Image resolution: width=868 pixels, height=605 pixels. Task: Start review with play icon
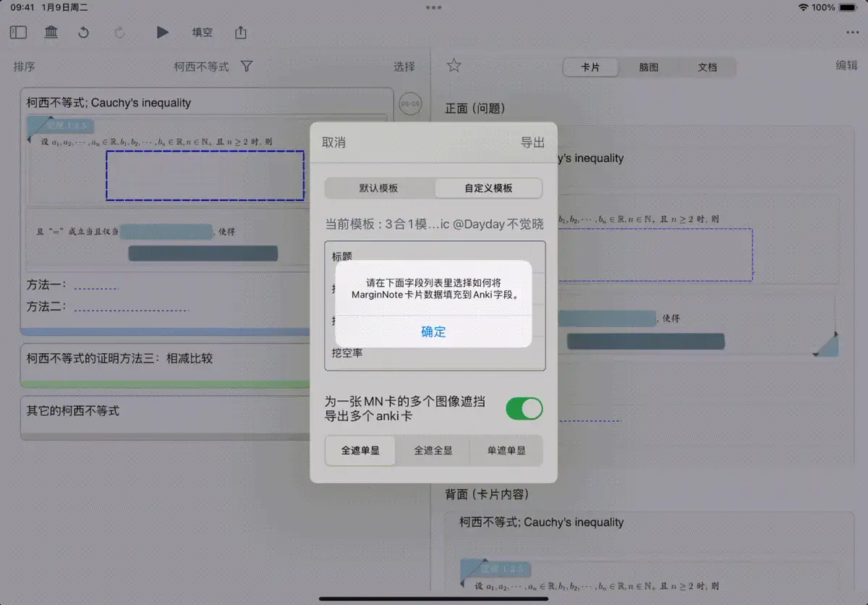click(x=163, y=33)
